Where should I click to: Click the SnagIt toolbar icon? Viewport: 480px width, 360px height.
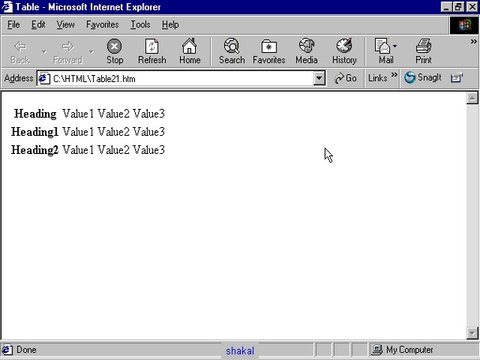tap(423, 78)
